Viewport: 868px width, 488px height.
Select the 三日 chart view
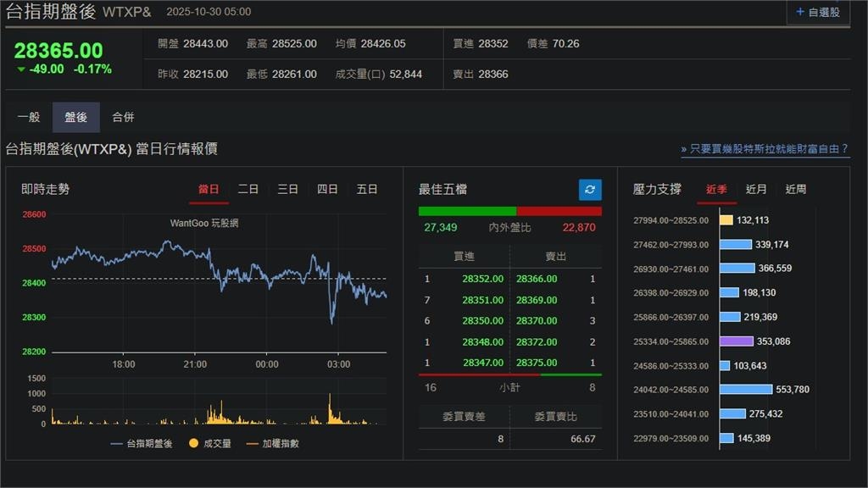click(287, 189)
